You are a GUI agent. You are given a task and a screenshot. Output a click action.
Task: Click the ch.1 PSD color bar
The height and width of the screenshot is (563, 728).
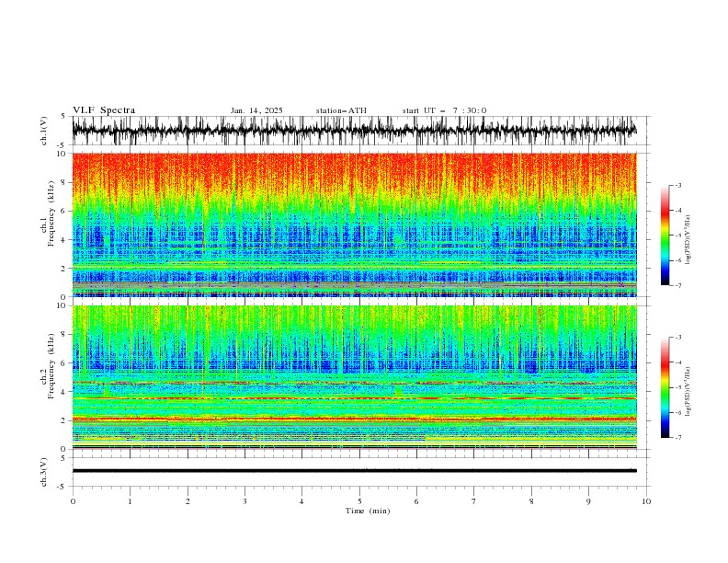[665, 236]
